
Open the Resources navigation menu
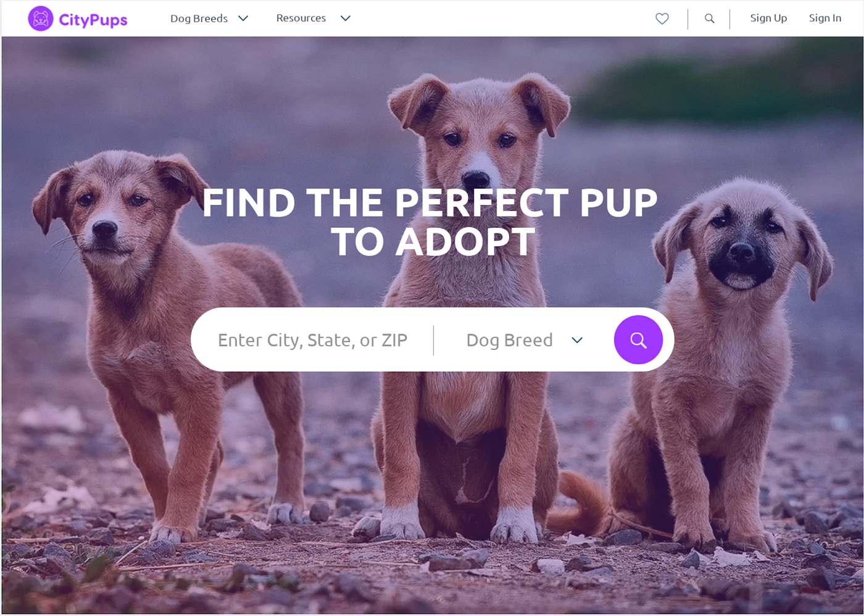301,19
